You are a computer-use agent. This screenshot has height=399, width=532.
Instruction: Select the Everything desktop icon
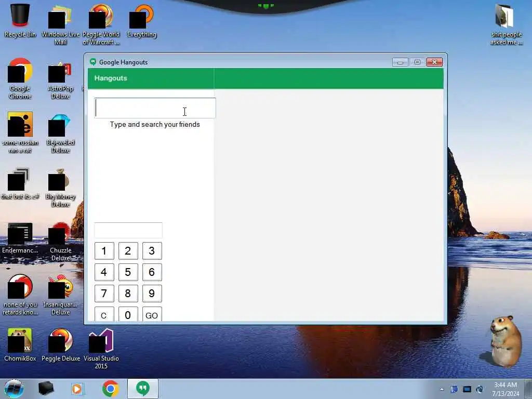(x=141, y=20)
